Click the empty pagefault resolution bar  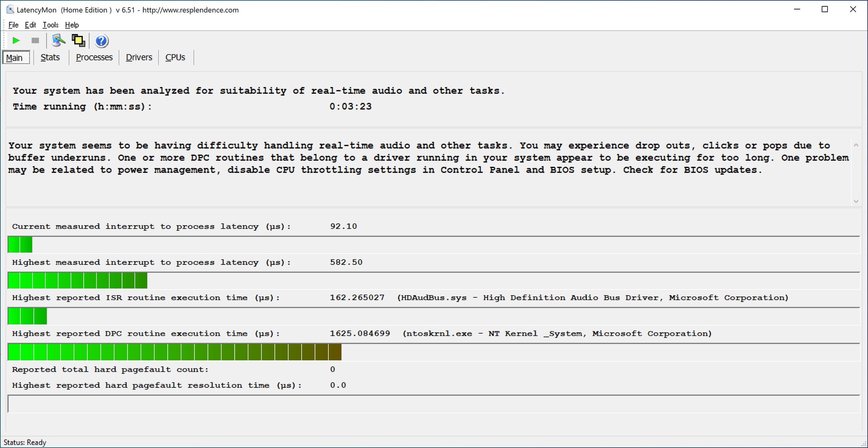pos(434,404)
